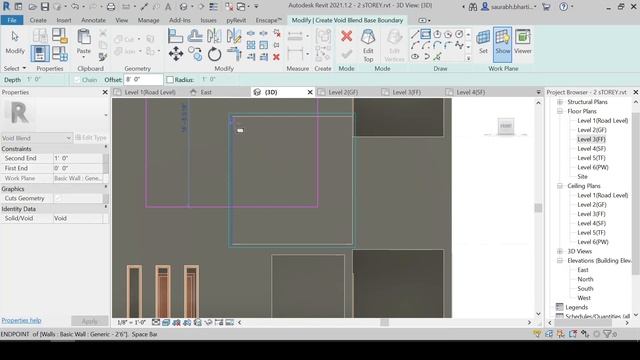
Task: Select the Start-End-Radius Arc tool
Action: tap(415, 45)
